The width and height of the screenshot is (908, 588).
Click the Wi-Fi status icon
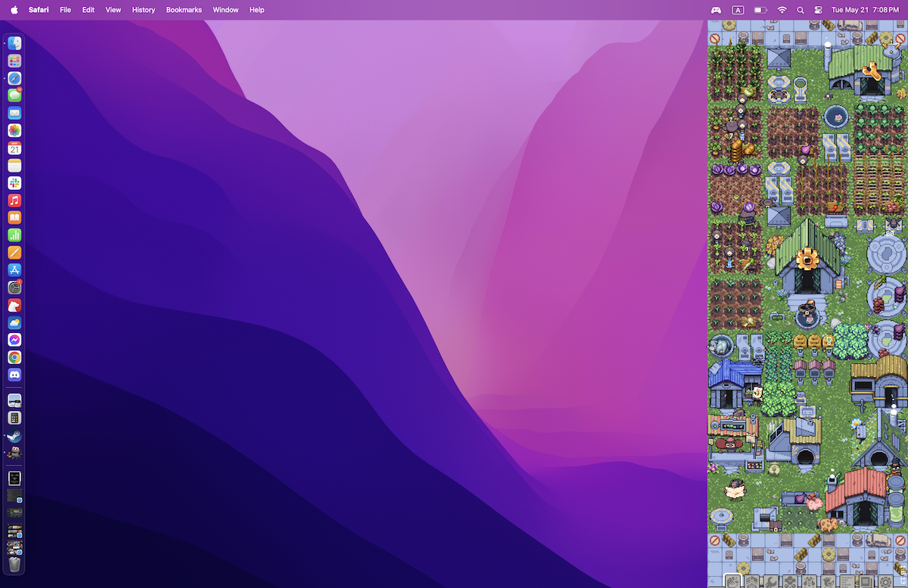pyautogui.click(x=782, y=10)
